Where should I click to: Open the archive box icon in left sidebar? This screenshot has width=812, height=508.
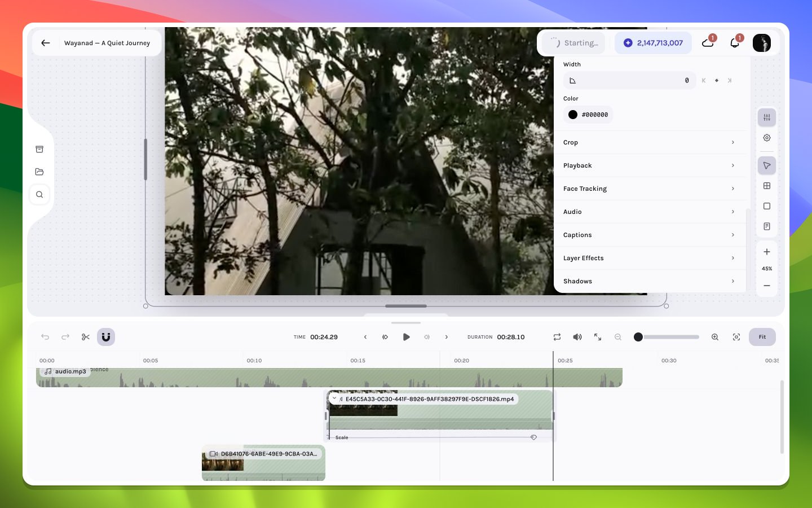[39, 150]
